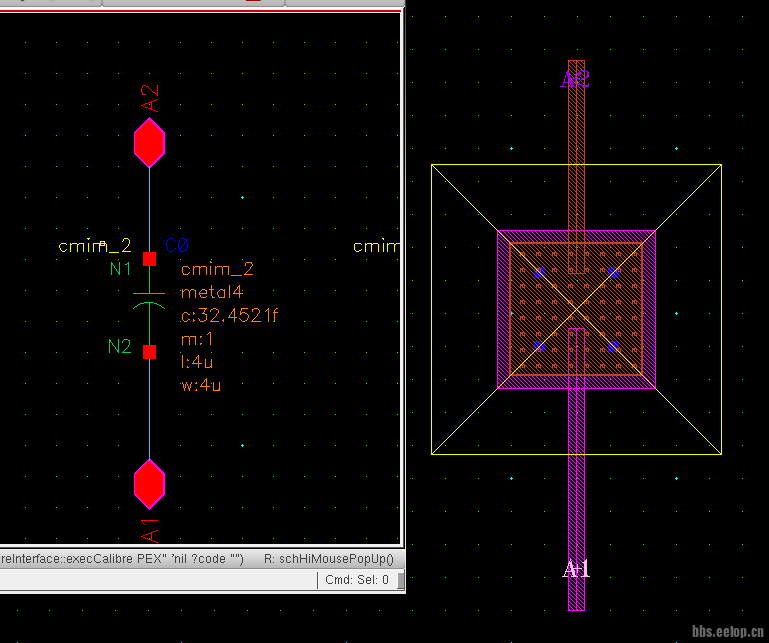Select the N2 terminal label
Screen dimensions: 769x643
pyautogui.click(x=120, y=346)
